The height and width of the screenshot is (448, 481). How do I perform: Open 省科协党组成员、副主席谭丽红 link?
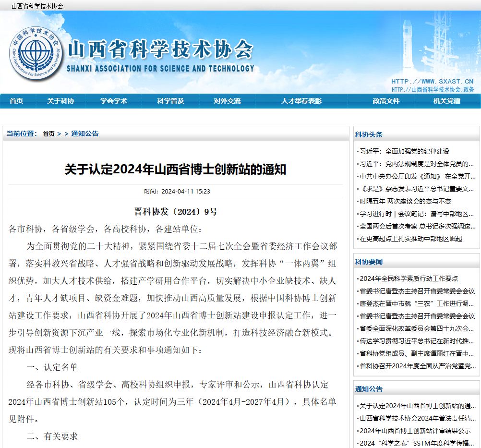pos(417,353)
